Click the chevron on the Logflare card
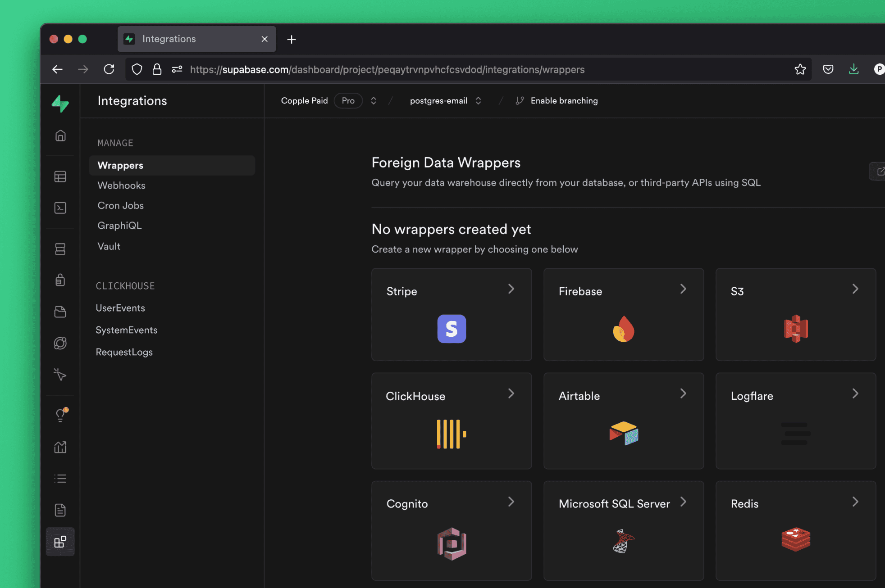 coord(855,394)
